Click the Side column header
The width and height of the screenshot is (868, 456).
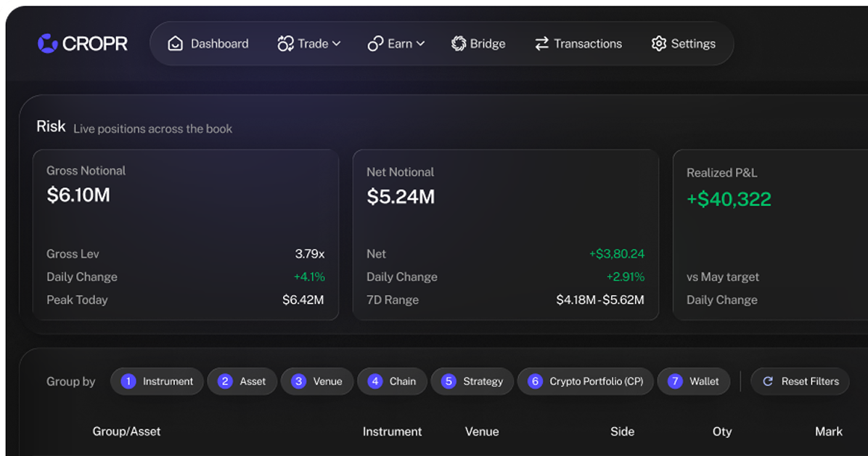[622, 431]
